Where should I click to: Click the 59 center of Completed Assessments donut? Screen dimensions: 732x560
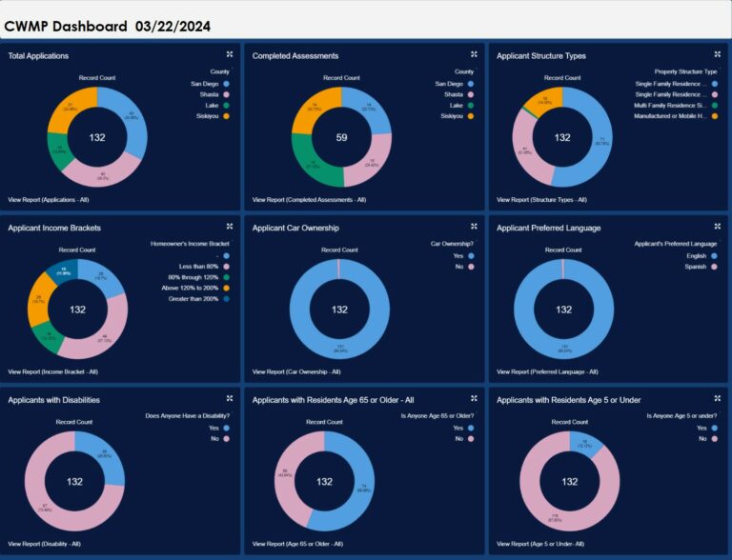pyautogui.click(x=341, y=138)
